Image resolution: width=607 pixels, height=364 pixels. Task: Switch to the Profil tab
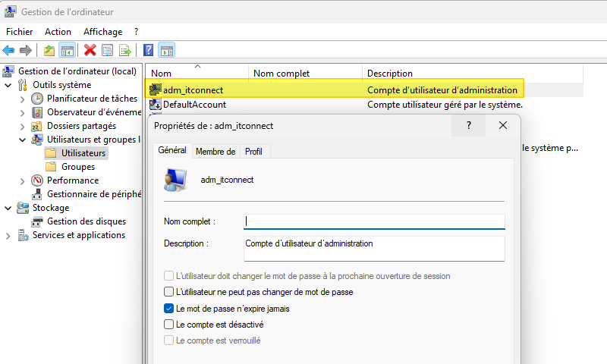(x=253, y=152)
